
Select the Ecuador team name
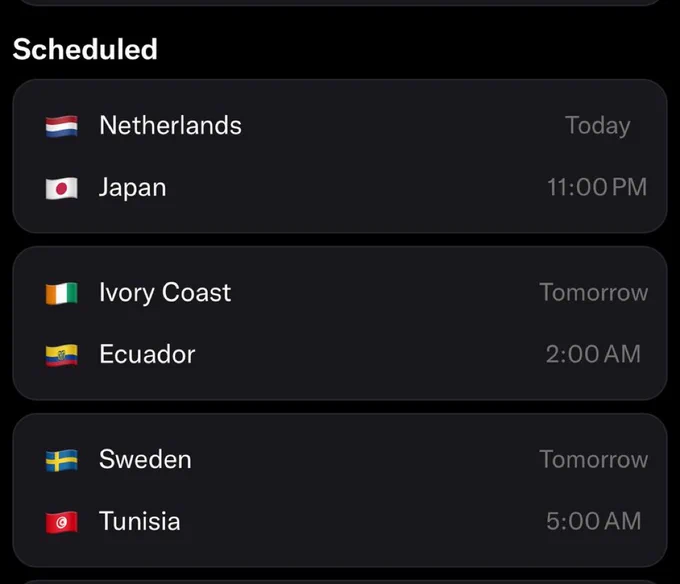[147, 354]
